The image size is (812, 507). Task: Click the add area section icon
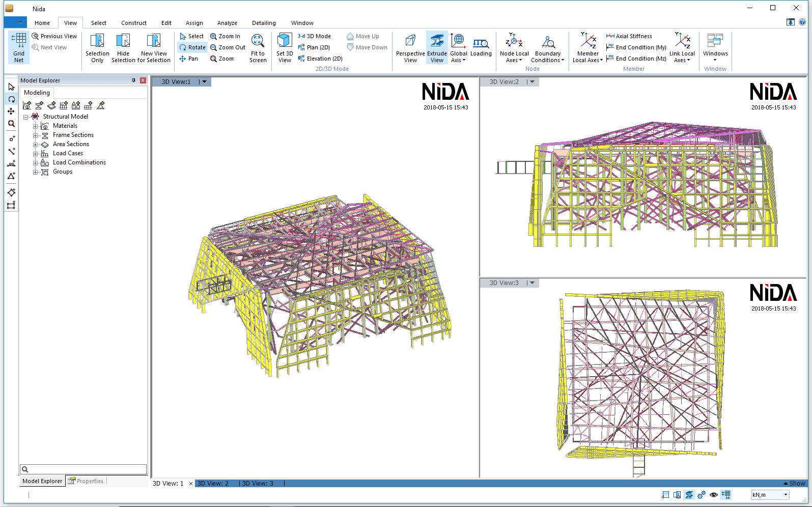pos(51,105)
